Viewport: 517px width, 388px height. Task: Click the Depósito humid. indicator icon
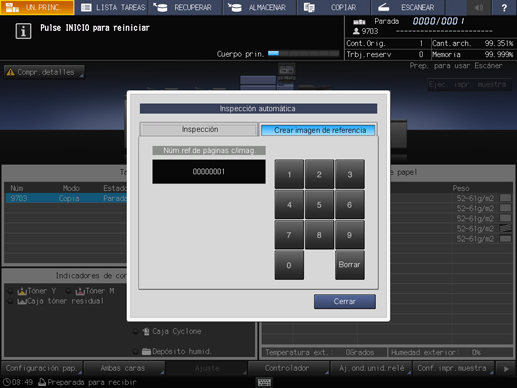point(146,351)
